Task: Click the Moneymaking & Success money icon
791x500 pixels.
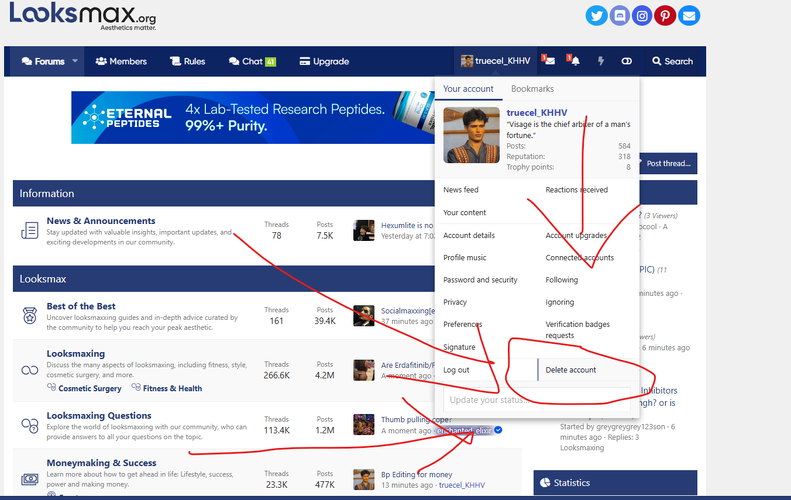Action: click(x=30, y=479)
